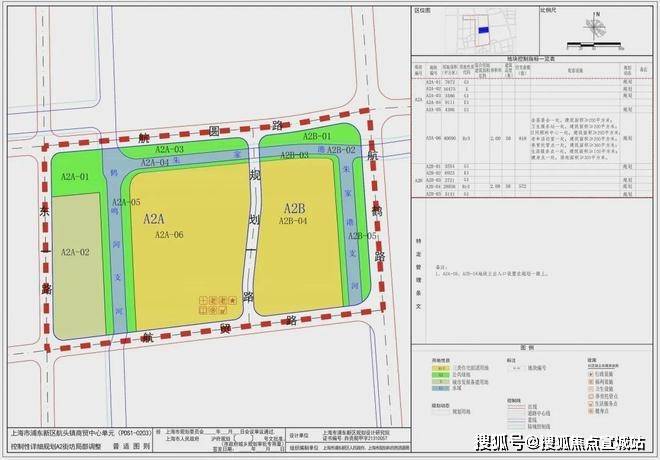Click the blue rectangle in the location map
This screenshot has width=660, height=460.
[484, 30]
